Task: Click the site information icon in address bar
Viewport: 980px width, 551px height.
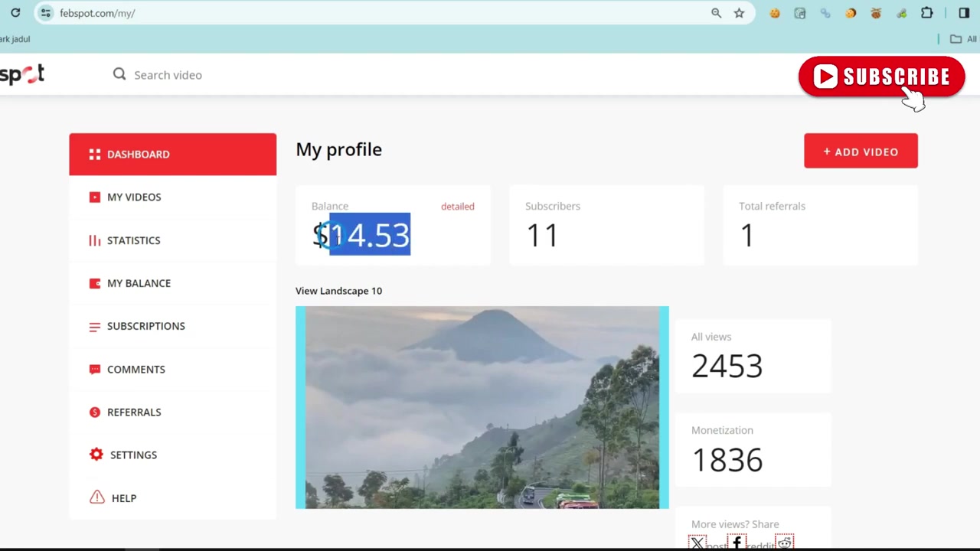Action: (46, 13)
